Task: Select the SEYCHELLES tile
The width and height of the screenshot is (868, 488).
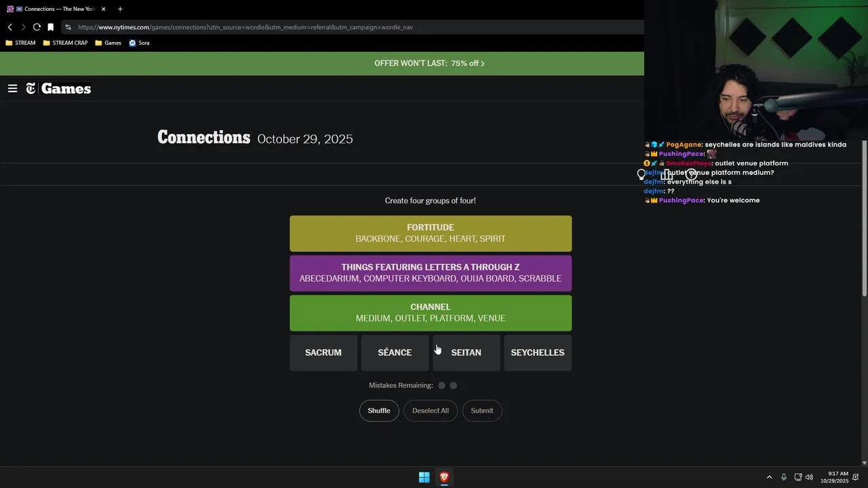Action: point(538,352)
